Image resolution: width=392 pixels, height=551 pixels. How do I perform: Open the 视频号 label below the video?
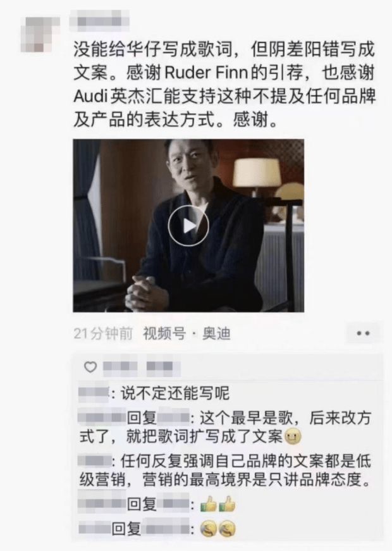click(164, 334)
